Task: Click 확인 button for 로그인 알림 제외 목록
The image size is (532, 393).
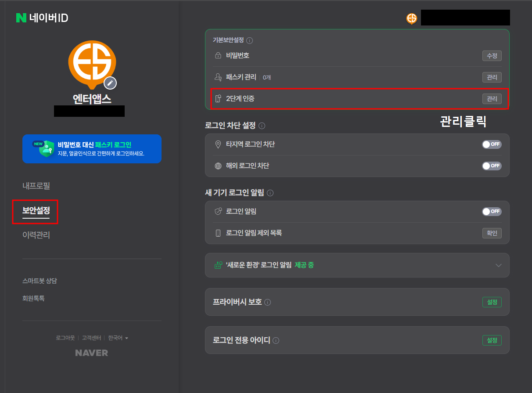Action: (x=492, y=233)
